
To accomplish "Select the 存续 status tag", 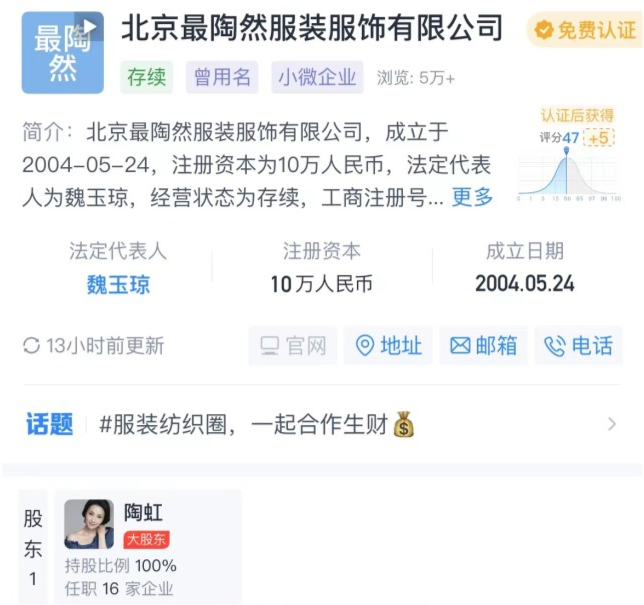I will tap(147, 77).
